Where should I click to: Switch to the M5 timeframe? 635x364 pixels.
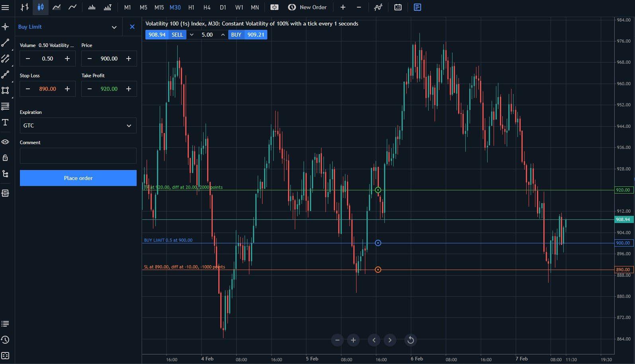point(143,7)
